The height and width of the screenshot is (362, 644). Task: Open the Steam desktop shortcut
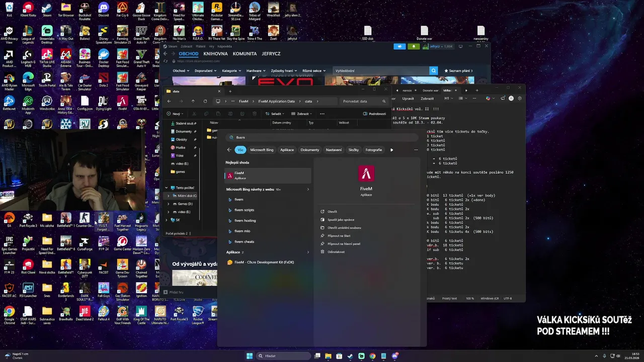pos(47,10)
